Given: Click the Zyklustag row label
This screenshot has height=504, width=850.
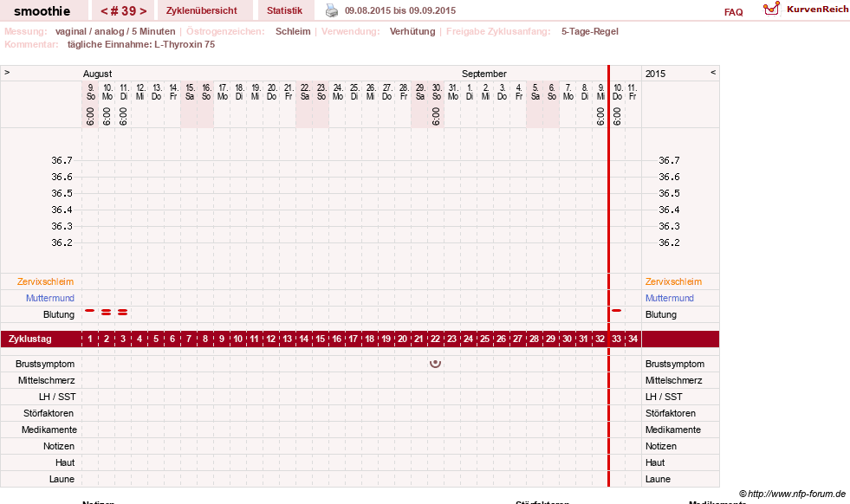Looking at the screenshot, I should 29,339.
